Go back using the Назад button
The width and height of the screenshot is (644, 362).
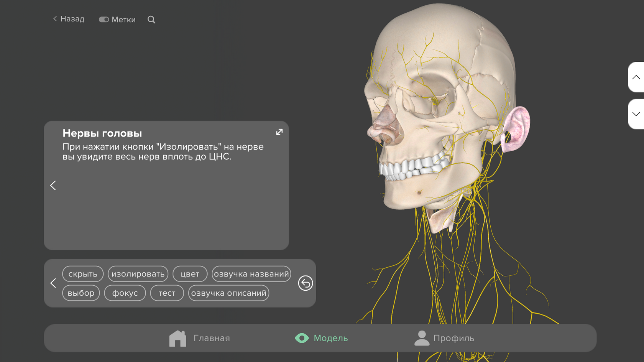tap(69, 19)
